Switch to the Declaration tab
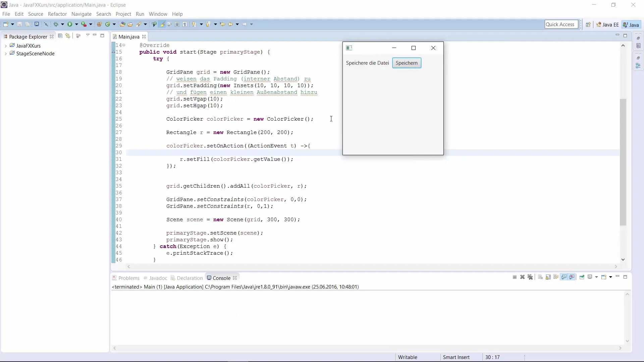 click(x=187, y=278)
